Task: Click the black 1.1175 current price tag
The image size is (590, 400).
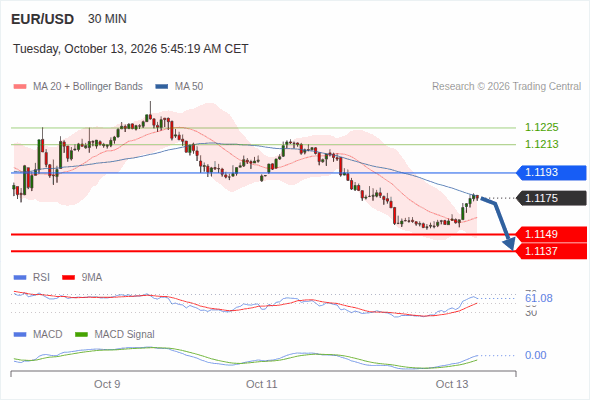Action: pyautogui.click(x=551, y=198)
